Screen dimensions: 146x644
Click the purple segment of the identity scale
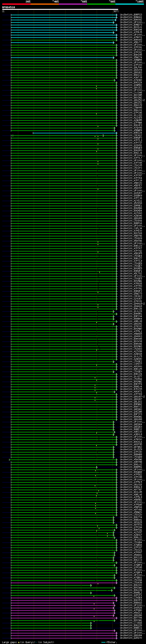click(x=73, y=4)
